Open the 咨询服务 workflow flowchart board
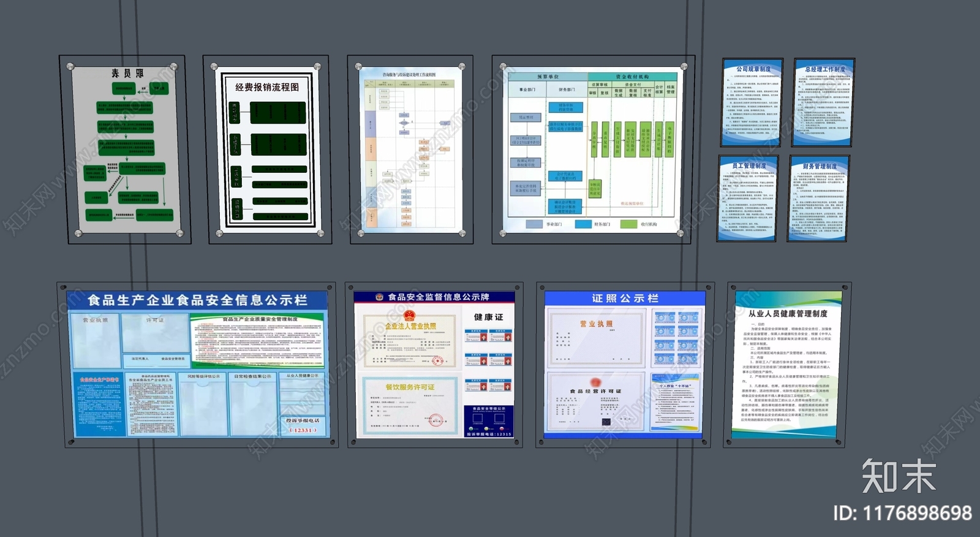The width and height of the screenshot is (980, 537). [410, 149]
